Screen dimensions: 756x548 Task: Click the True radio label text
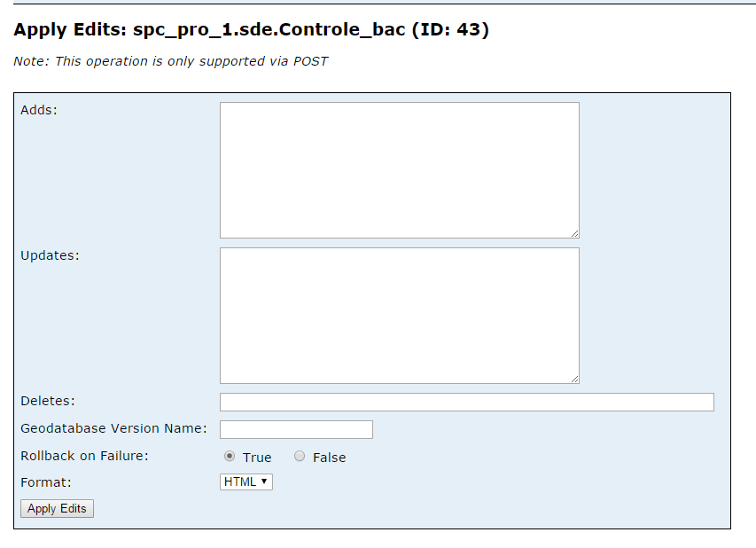pos(257,458)
